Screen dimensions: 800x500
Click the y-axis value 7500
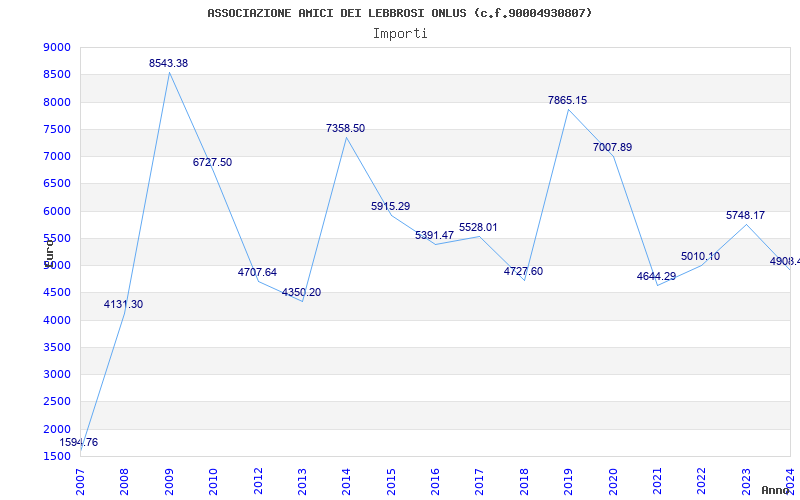point(57,129)
